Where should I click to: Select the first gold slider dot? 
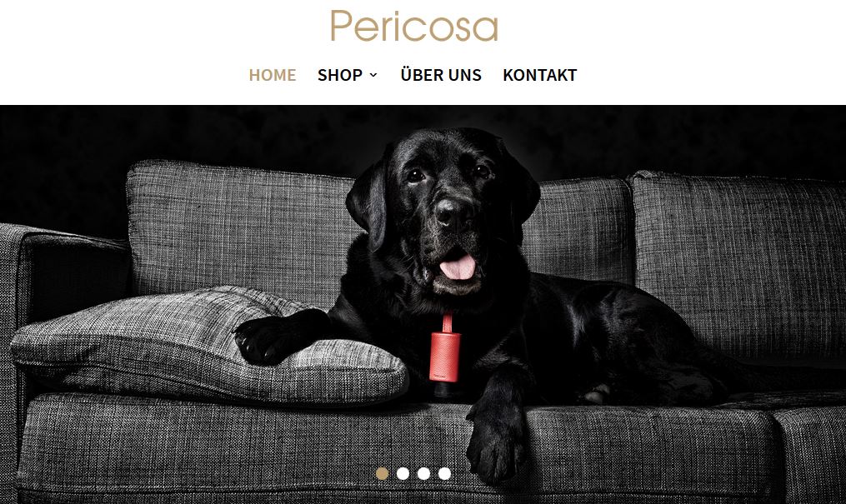coord(382,473)
